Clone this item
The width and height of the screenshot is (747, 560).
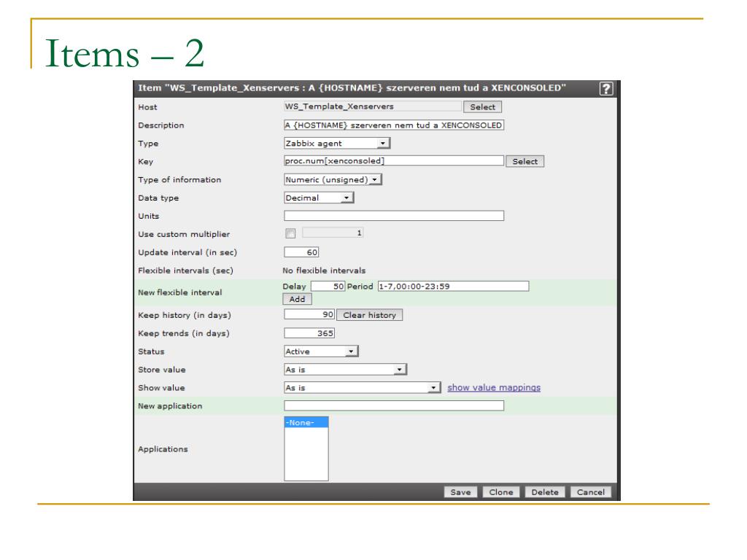point(501,492)
